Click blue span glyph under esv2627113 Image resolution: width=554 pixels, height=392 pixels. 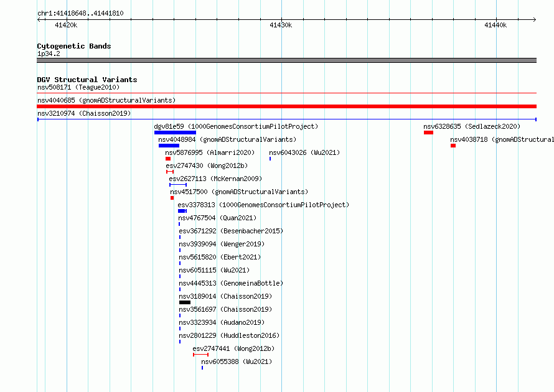[178, 185]
